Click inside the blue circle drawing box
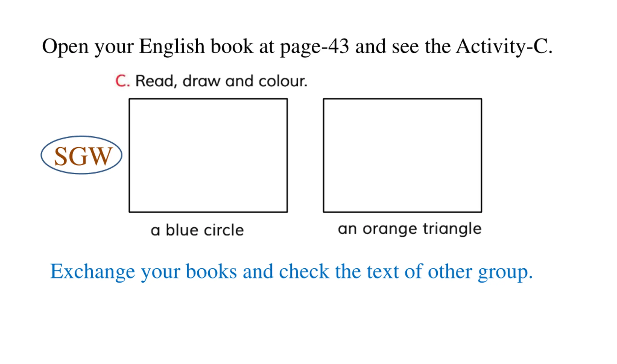 pos(208,156)
